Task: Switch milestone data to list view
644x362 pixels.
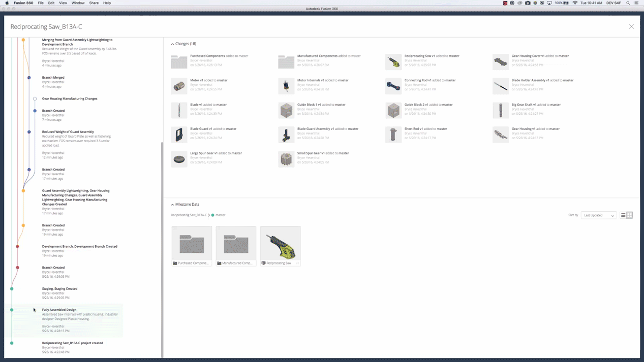Action: coord(623,215)
